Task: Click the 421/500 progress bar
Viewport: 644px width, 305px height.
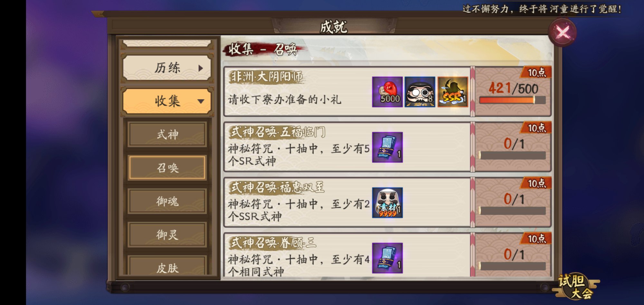Action: (x=512, y=100)
